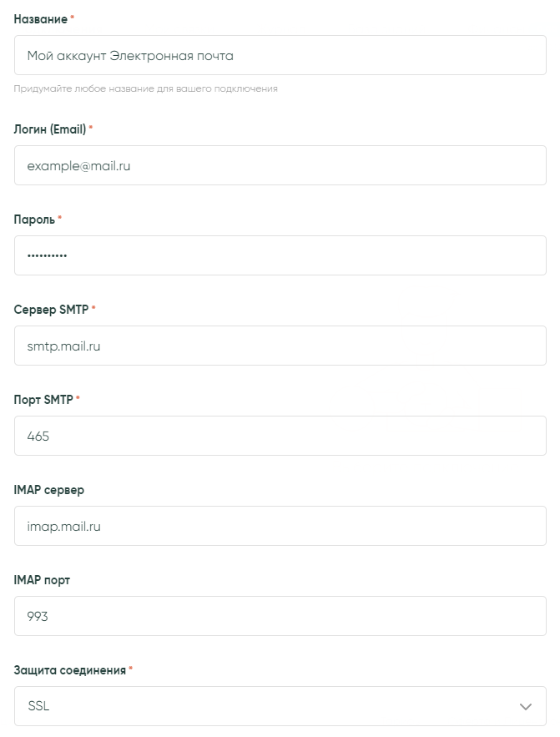This screenshot has height=737, width=560.
Task: Click the "Пароль" field label
Action: [x=34, y=220]
